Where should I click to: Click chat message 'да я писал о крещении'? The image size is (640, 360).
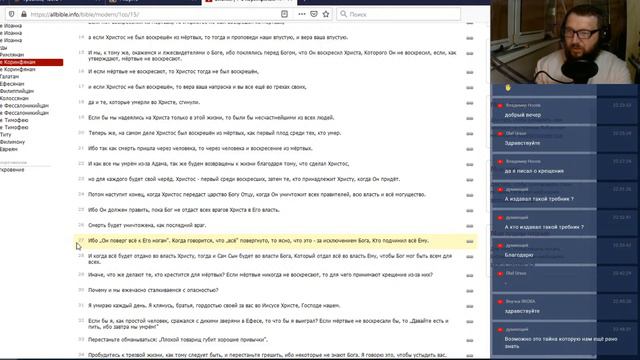point(534,171)
